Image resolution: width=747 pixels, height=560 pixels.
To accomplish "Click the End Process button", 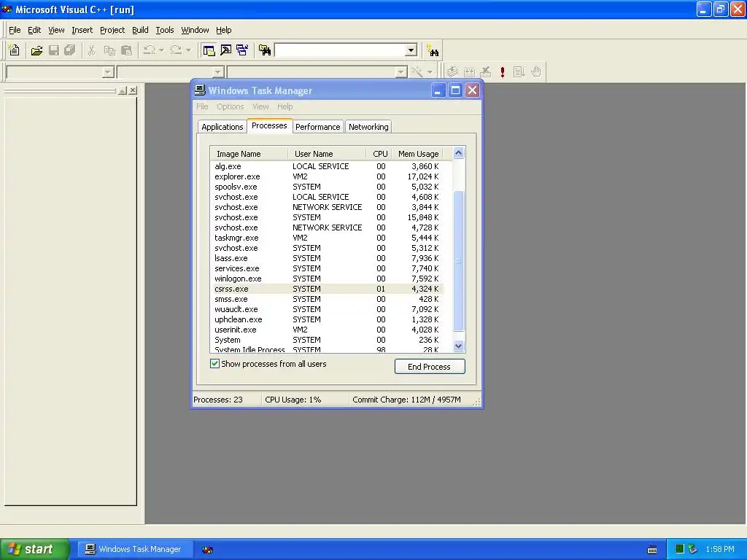I will pyautogui.click(x=430, y=367).
